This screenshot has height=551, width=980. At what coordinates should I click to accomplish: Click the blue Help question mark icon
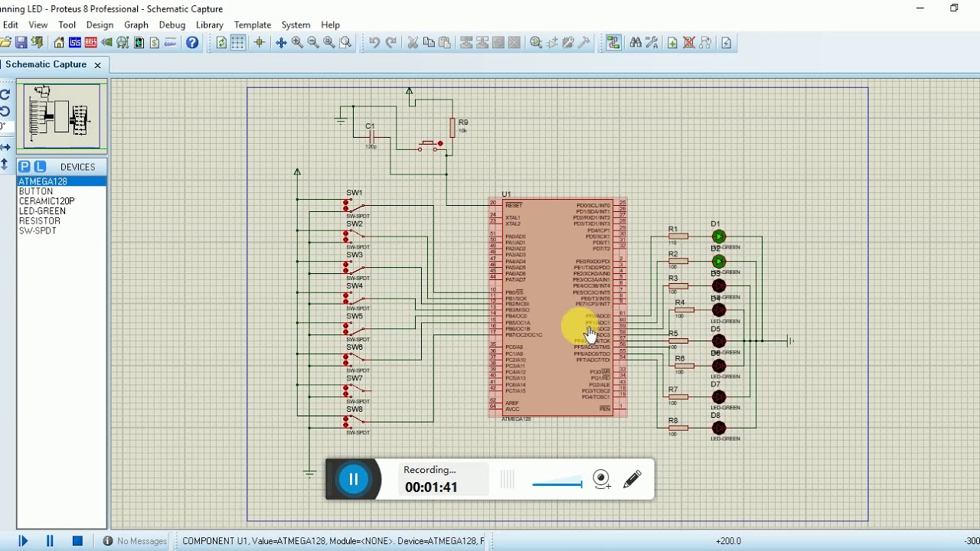coord(192,43)
